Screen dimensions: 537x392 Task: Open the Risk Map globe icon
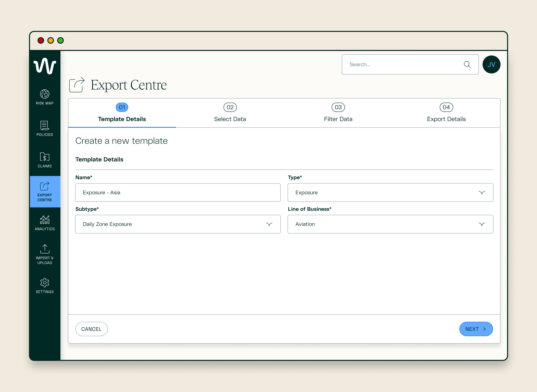coord(45,94)
